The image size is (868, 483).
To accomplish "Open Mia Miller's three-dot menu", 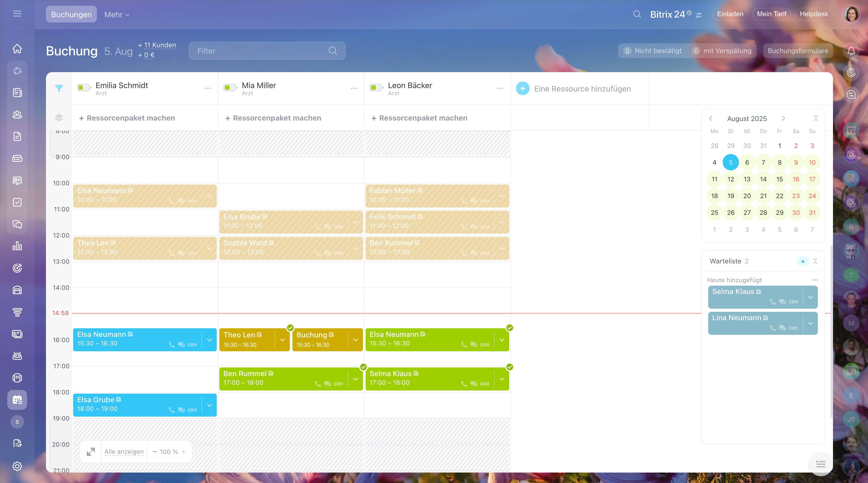I will point(354,88).
